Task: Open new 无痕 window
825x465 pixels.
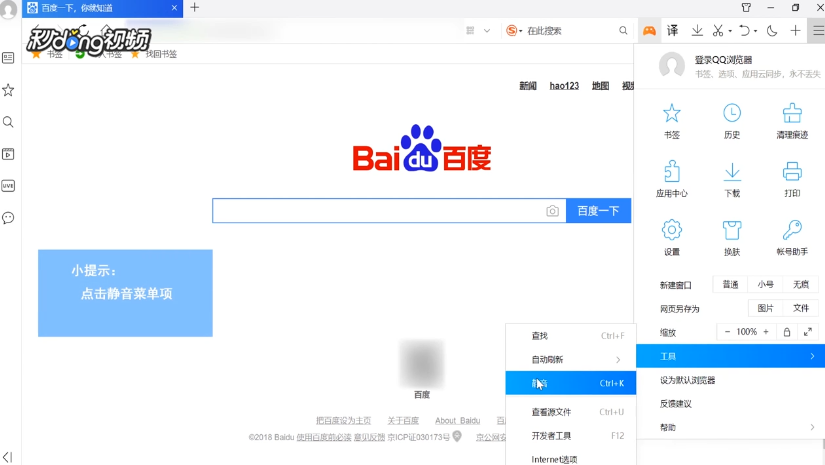Action: coord(801,285)
